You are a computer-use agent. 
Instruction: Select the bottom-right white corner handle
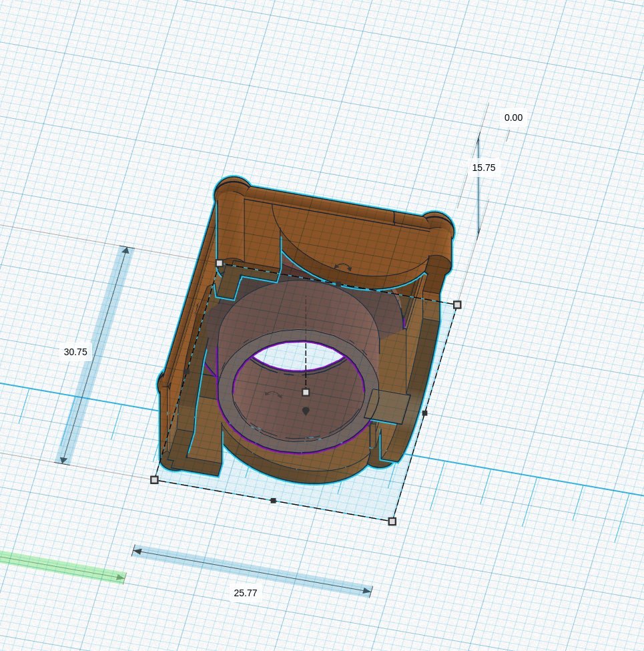point(392,521)
